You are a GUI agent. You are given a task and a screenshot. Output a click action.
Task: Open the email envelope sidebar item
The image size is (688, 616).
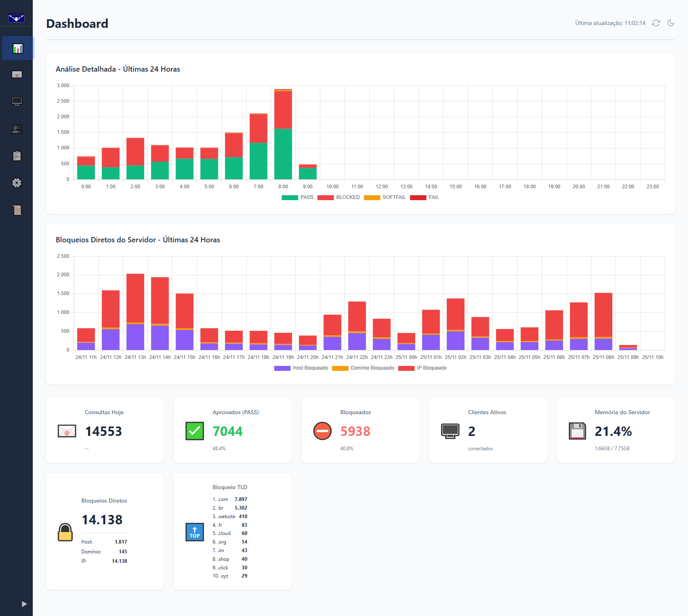coord(17,74)
